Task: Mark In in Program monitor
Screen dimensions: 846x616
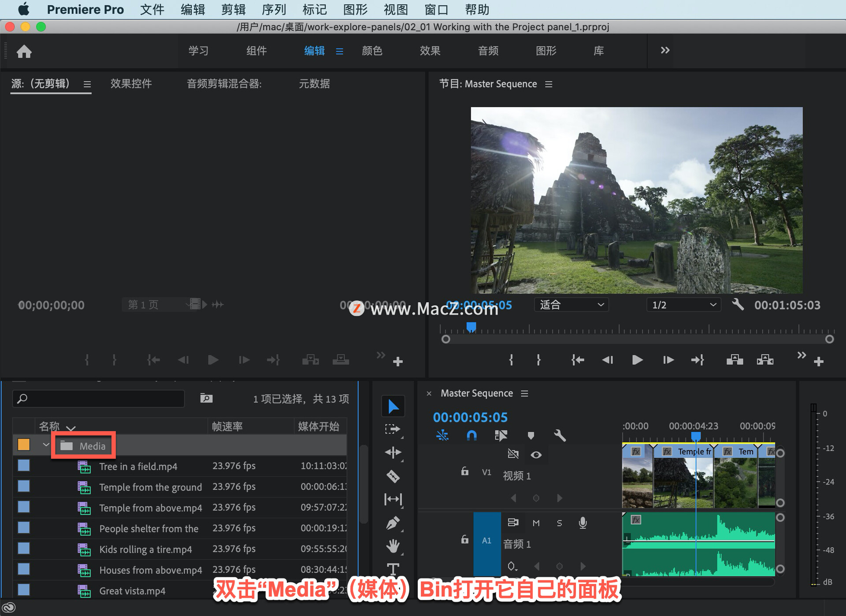Action: 511,360
